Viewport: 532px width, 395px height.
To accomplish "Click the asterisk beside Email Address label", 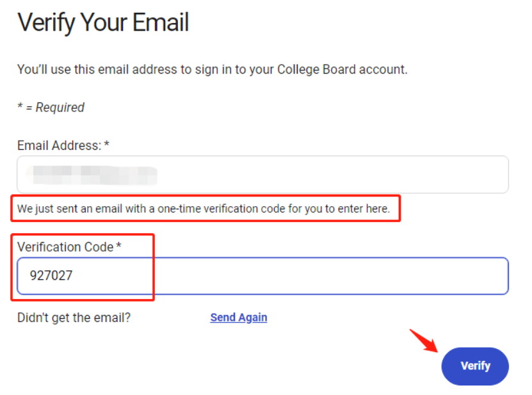I will [106, 145].
